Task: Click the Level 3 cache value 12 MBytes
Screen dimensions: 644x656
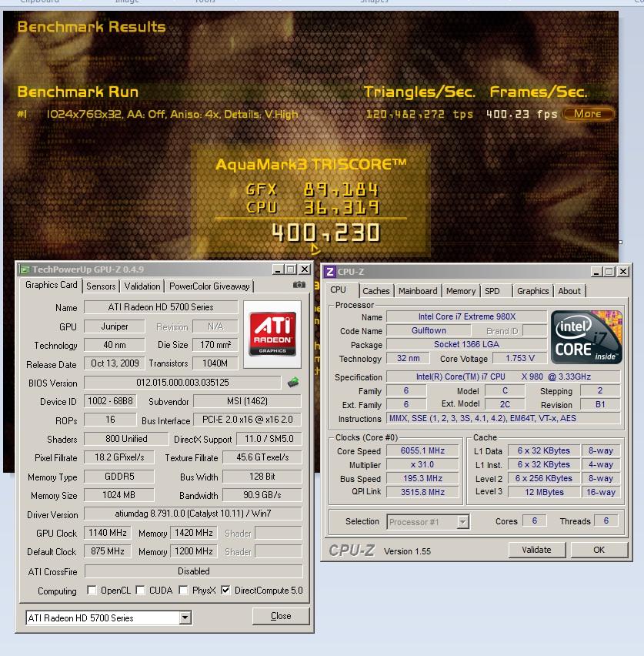Action: coord(544,492)
